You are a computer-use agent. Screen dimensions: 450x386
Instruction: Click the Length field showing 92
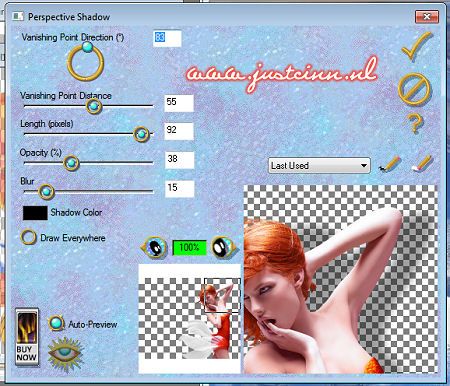pyautogui.click(x=179, y=131)
